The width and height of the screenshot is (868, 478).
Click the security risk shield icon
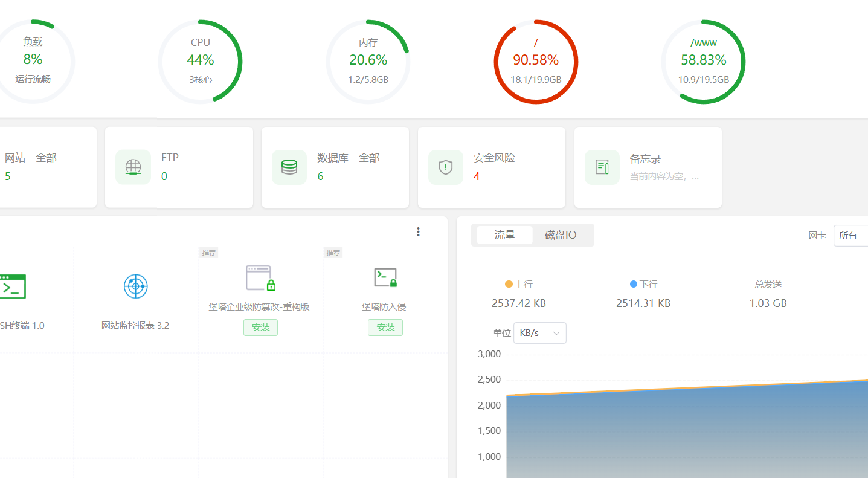pos(446,167)
